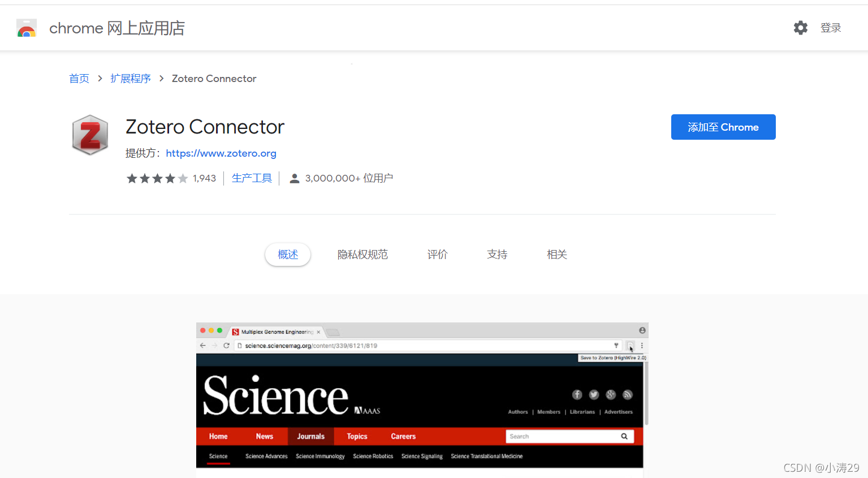Click the Twitter icon in the Science screenshot
This screenshot has height=478, width=868.
[593, 394]
